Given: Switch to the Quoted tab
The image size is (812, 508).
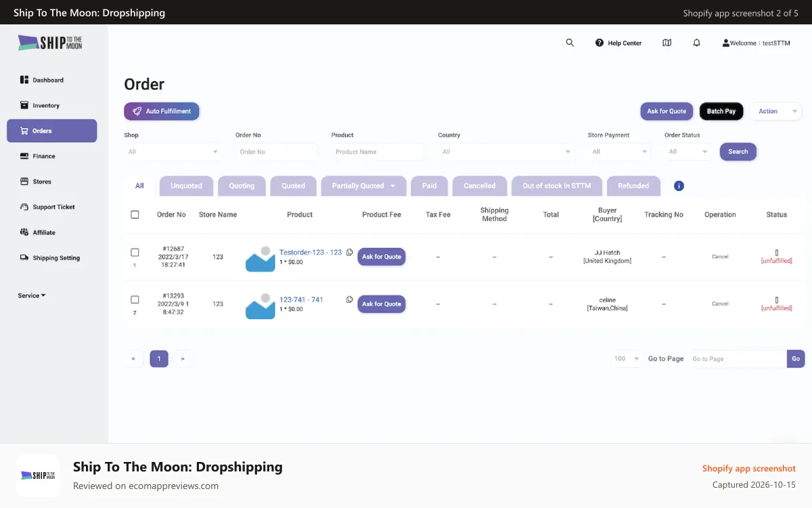Looking at the screenshot, I should (293, 186).
